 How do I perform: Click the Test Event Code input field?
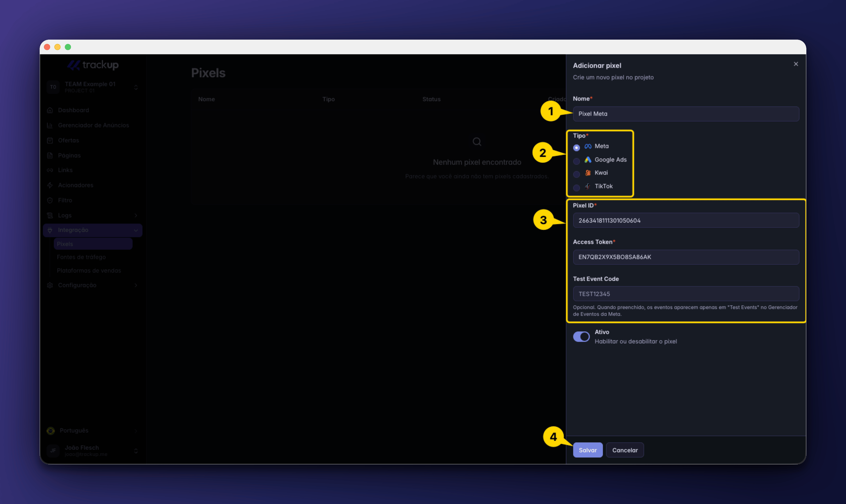click(x=686, y=294)
